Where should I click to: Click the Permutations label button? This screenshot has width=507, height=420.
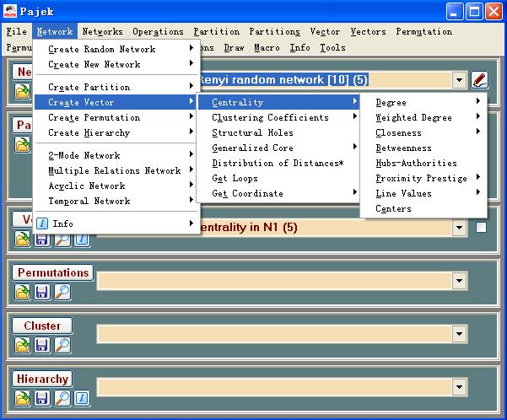point(53,272)
